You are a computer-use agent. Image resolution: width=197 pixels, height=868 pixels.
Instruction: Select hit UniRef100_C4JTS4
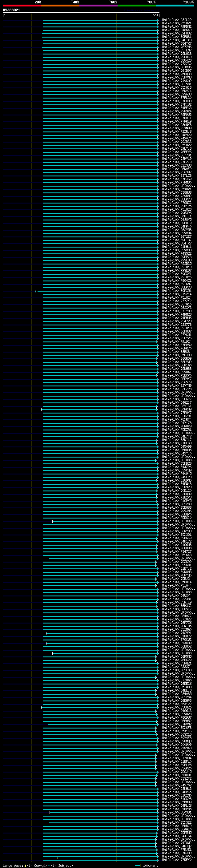[176, 836]
